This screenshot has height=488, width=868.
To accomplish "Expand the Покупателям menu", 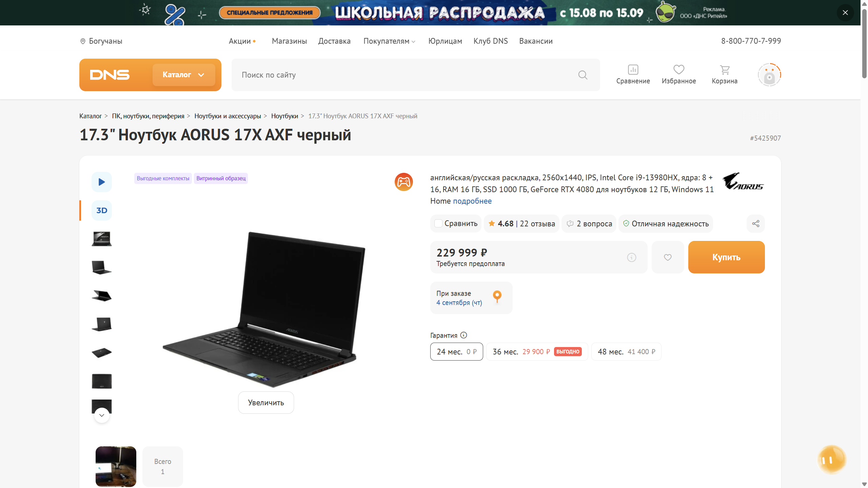I will (x=389, y=41).
